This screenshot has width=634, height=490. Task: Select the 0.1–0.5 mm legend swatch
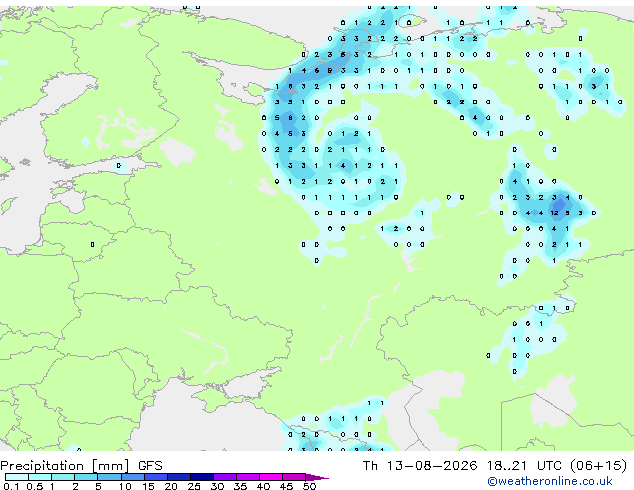coord(17,477)
